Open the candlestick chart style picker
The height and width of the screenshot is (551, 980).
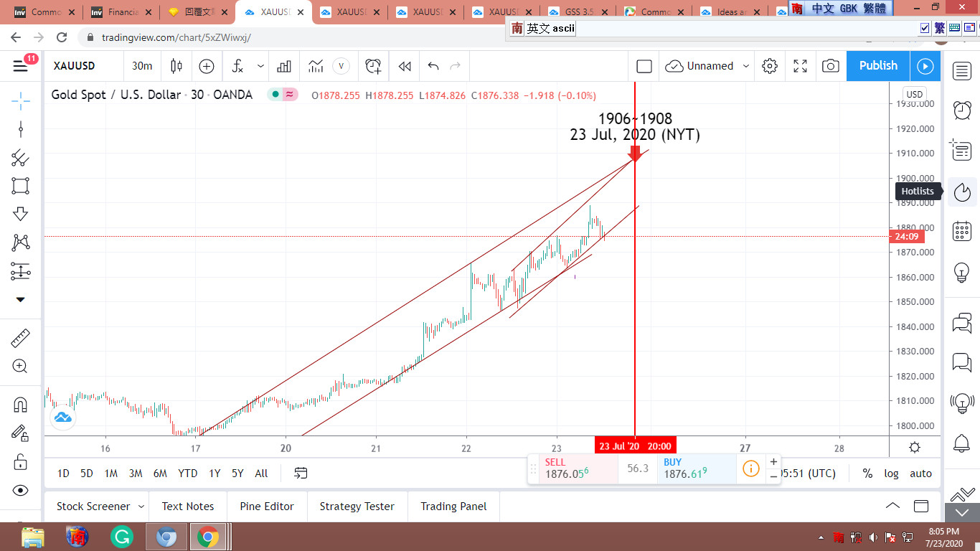176,66
